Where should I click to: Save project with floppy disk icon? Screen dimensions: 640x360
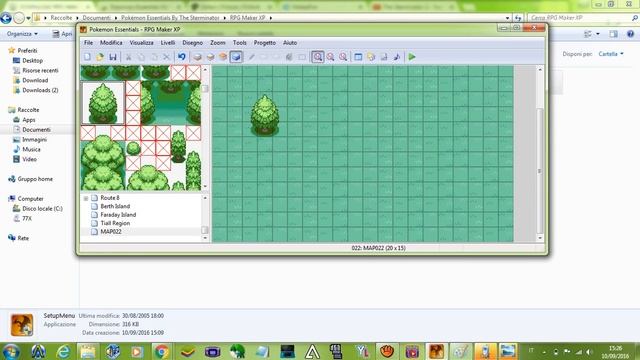[x=113, y=57]
